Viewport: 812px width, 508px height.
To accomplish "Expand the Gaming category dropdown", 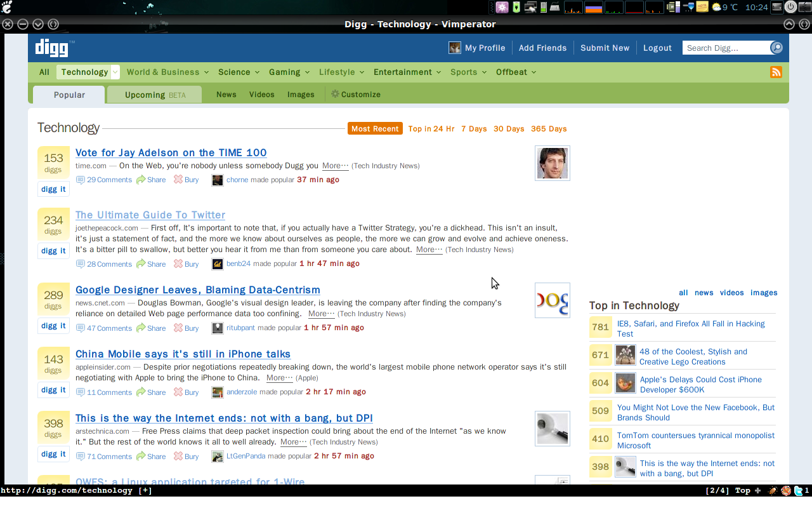I will (x=307, y=72).
